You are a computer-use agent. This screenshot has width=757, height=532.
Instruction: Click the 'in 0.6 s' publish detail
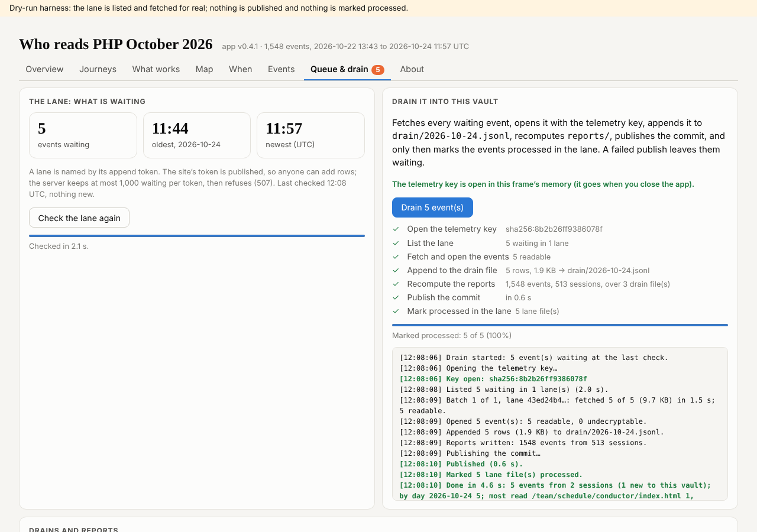point(519,297)
